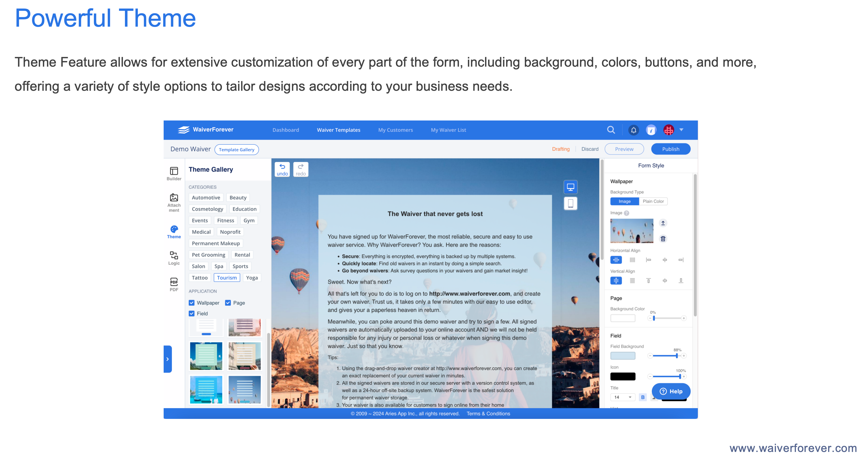Uncheck the Wallpaper application checkbox
This screenshot has height=464, width=868.
pos(192,303)
